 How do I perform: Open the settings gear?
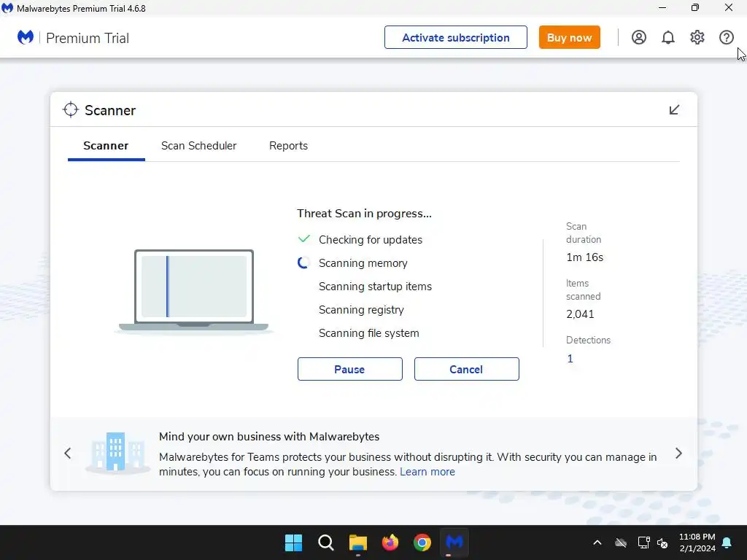point(697,38)
